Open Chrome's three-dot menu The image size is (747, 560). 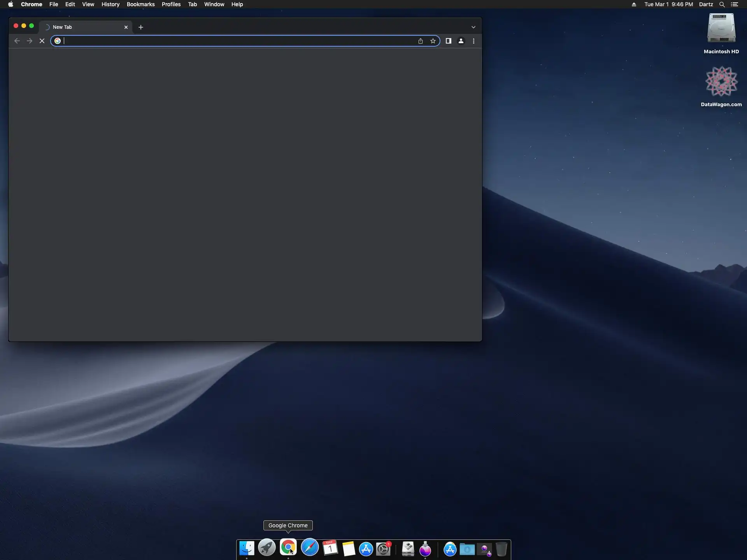pos(473,41)
